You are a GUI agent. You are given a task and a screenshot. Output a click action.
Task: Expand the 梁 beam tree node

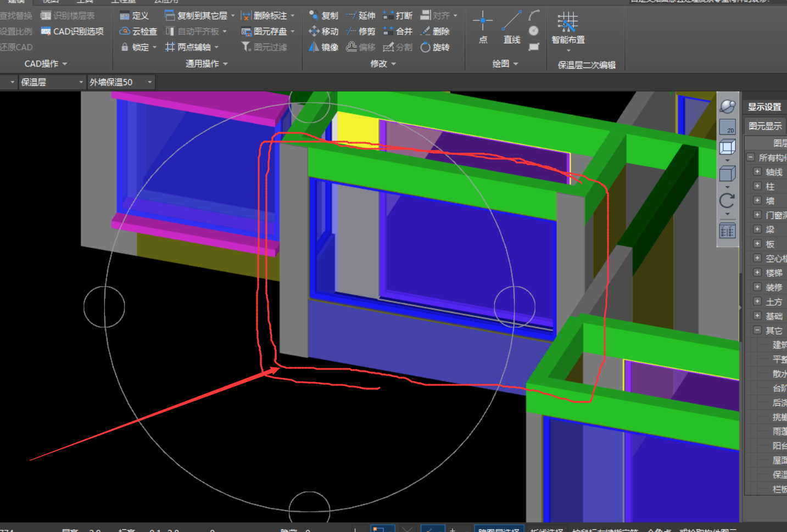point(757,229)
